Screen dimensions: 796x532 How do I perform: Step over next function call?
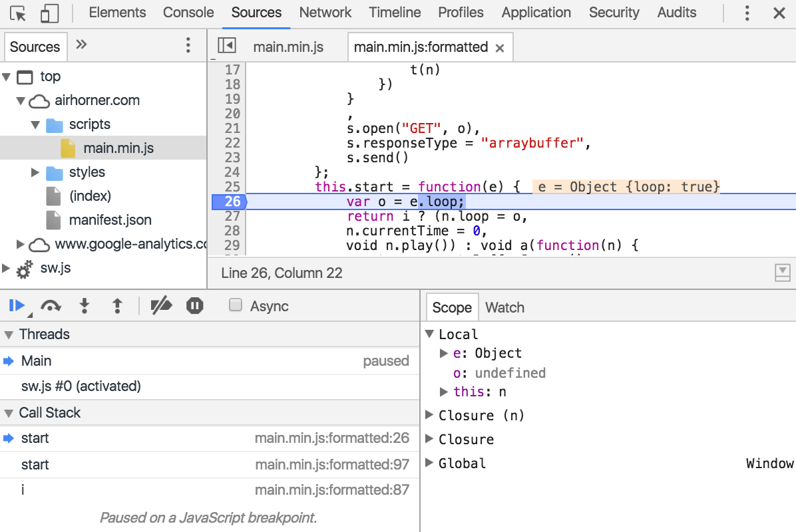coord(51,306)
